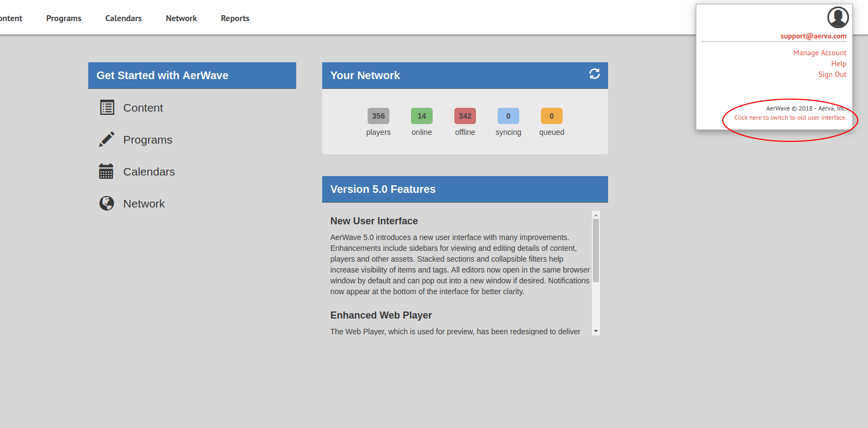Image resolution: width=868 pixels, height=428 pixels.
Task: Click the features panel scrollbar thumb
Action: pos(596,251)
